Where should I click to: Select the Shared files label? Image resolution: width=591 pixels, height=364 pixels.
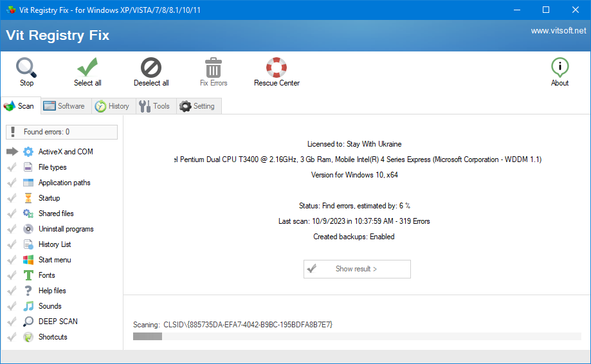coord(56,214)
